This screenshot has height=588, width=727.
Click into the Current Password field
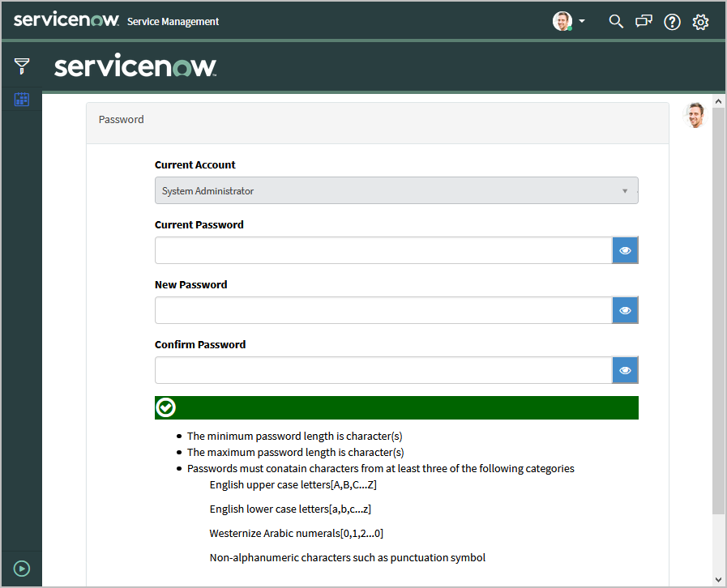[383, 250]
